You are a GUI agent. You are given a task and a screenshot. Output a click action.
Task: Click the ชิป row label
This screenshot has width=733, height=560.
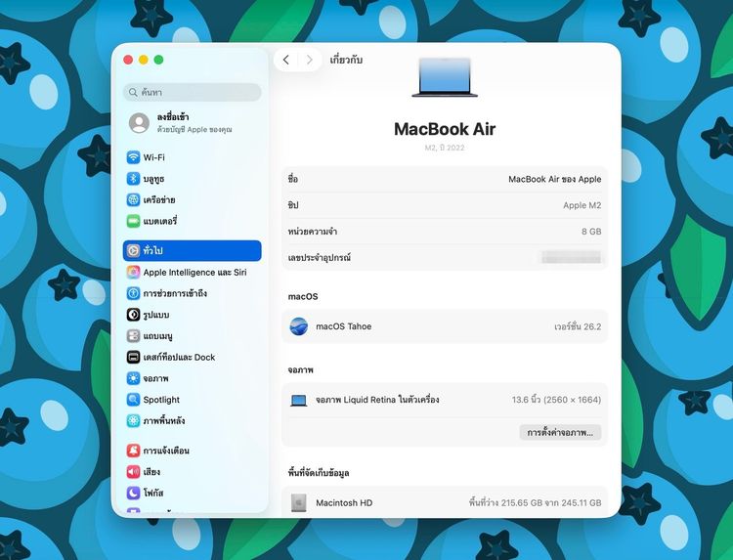point(293,205)
